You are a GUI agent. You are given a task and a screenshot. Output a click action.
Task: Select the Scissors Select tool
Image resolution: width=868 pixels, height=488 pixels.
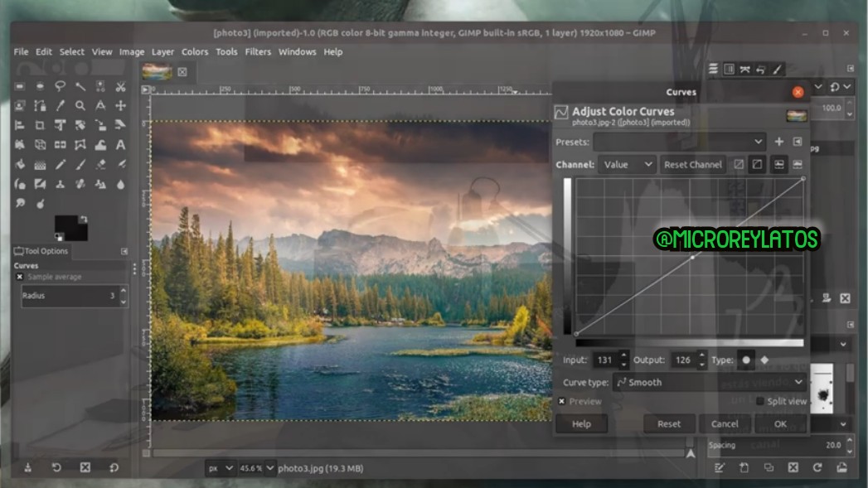pos(121,86)
